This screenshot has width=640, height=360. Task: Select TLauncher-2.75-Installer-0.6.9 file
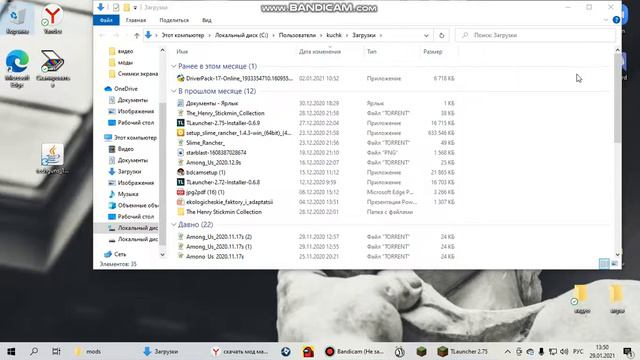point(223,123)
